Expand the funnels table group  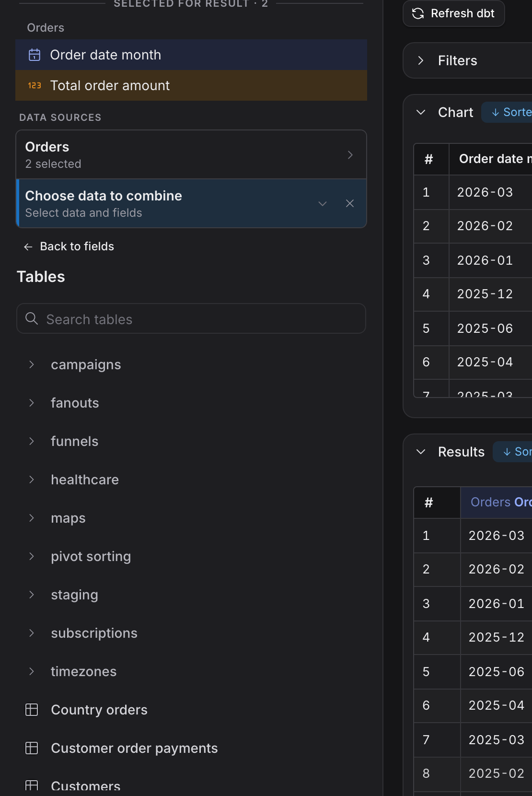pos(32,441)
